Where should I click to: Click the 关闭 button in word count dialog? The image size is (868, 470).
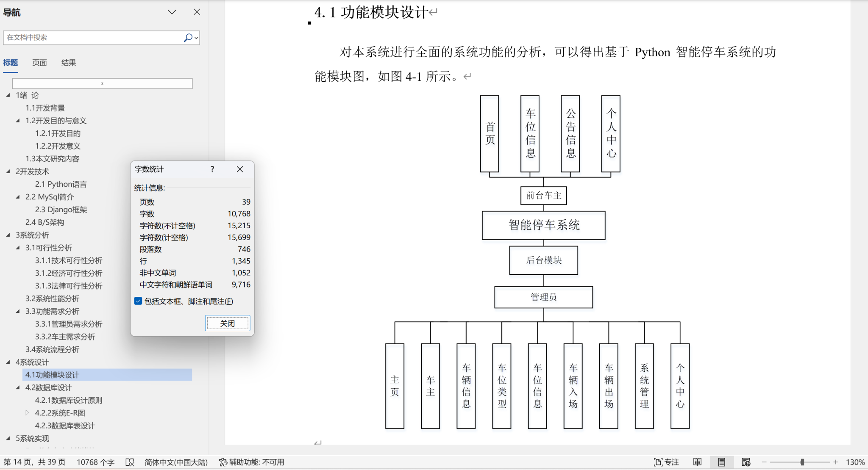tap(227, 323)
